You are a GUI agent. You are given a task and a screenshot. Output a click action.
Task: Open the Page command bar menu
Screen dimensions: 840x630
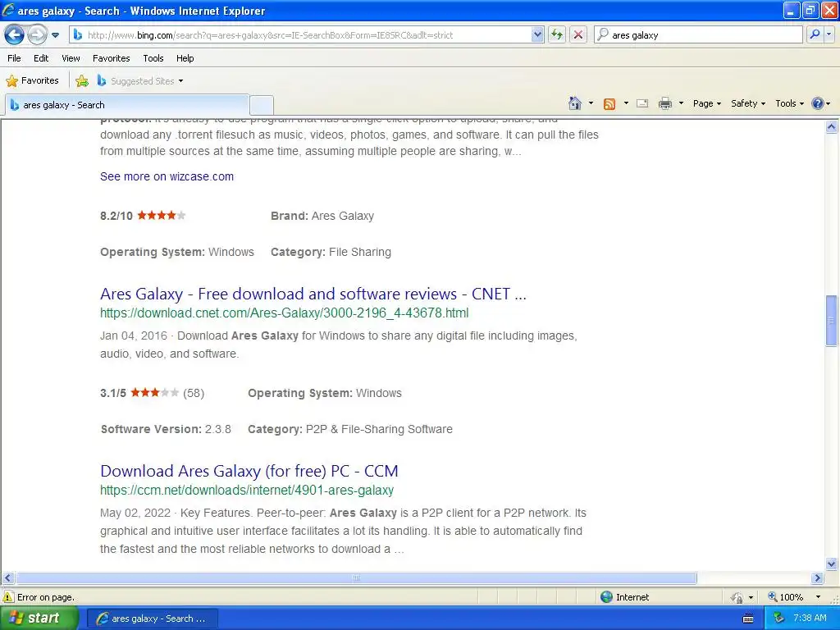706,103
